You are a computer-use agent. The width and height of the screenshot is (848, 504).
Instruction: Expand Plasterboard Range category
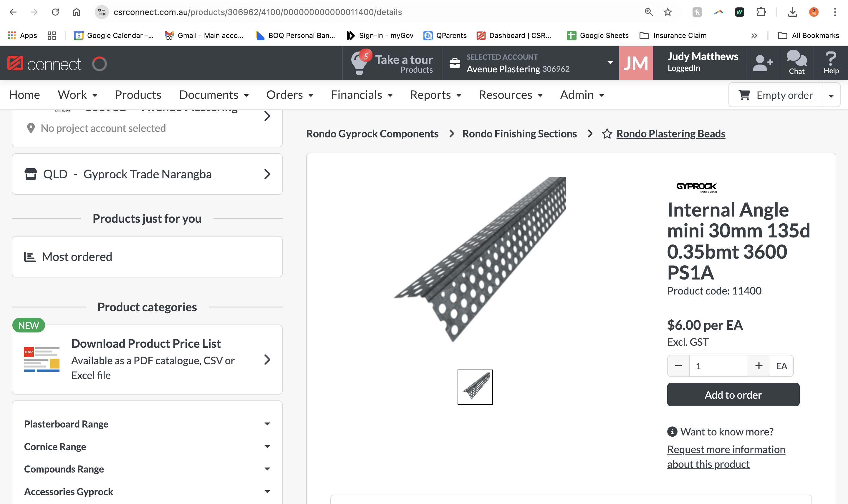tap(147, 424)
